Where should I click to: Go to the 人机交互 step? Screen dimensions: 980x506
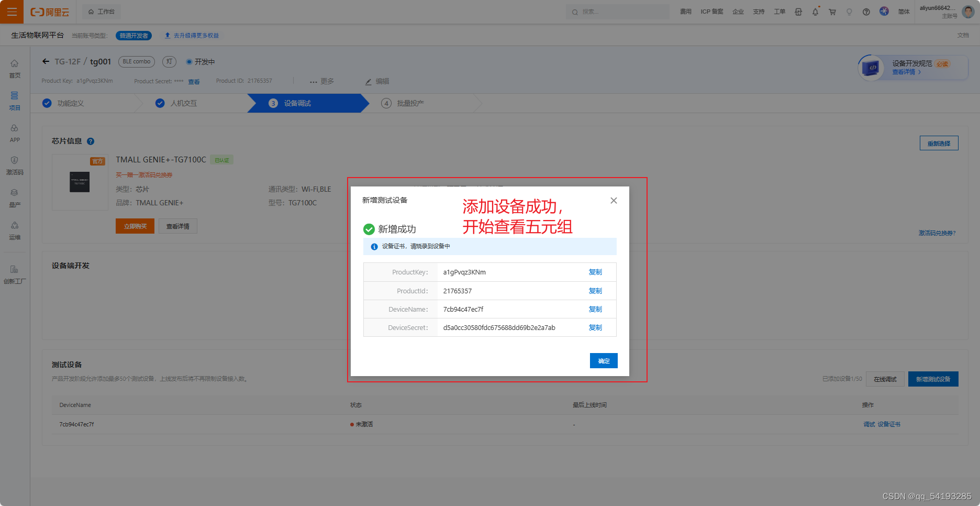tap(176, 103)
